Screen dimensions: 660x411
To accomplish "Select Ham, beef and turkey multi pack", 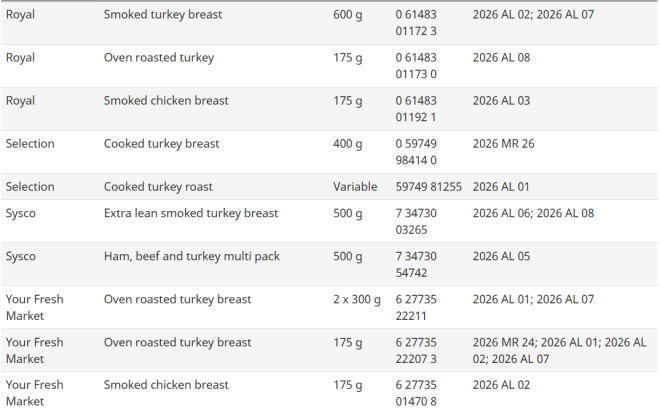I will coord(192,257).
